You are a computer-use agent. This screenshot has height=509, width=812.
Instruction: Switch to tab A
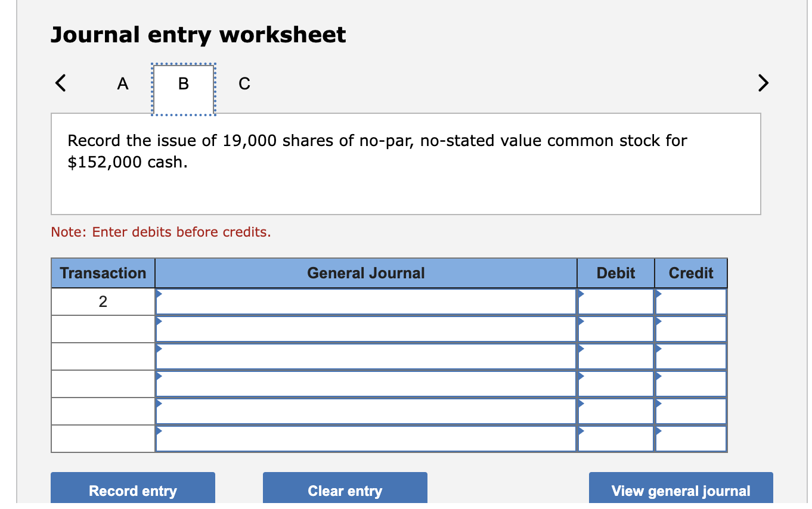[x=122, y=83]
